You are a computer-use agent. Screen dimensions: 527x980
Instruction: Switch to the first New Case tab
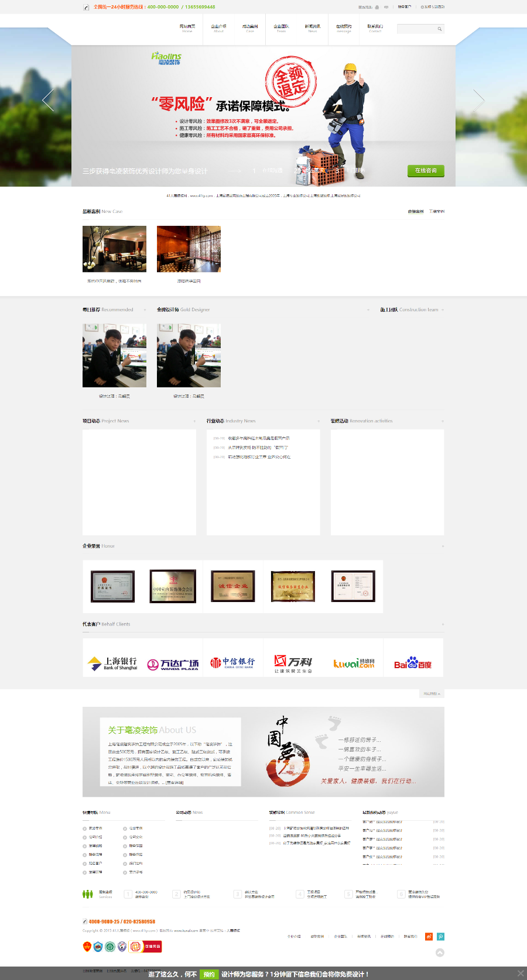click(x=416, y=211)
